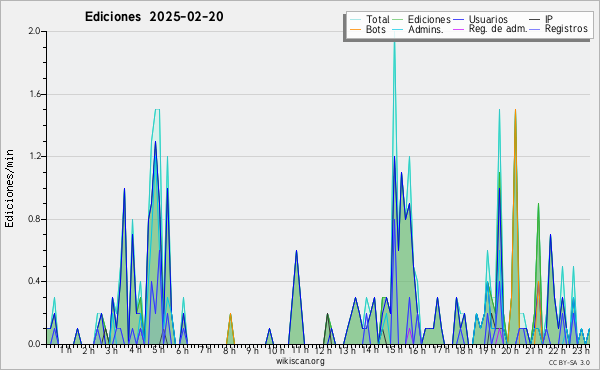Click the '13 h' x-axis label
The width and height of the screenshot is (600, 370).
pos(347,351)
